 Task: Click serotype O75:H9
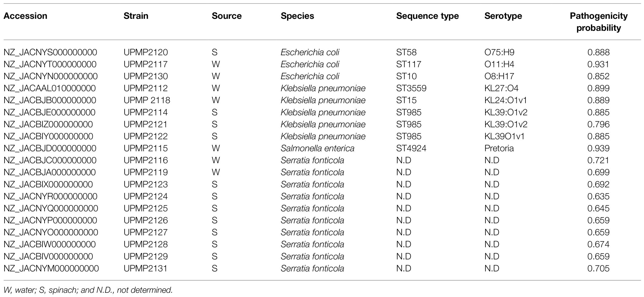click(499, 52)
